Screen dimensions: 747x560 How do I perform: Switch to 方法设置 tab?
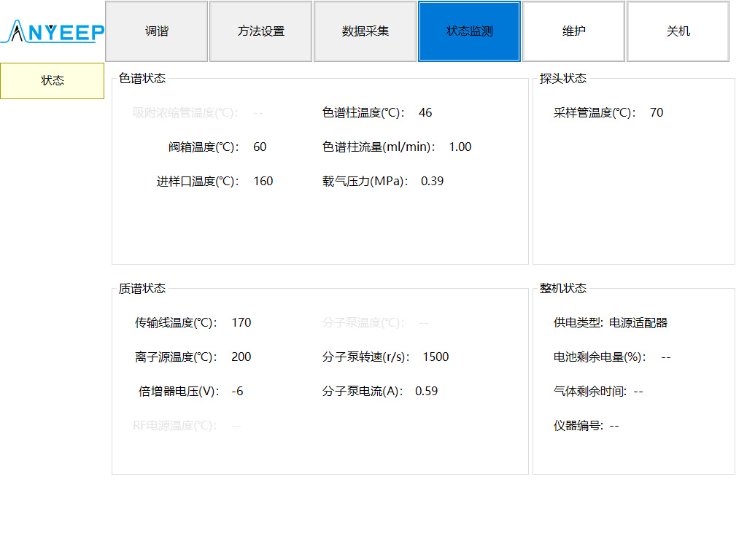point(260,31)
